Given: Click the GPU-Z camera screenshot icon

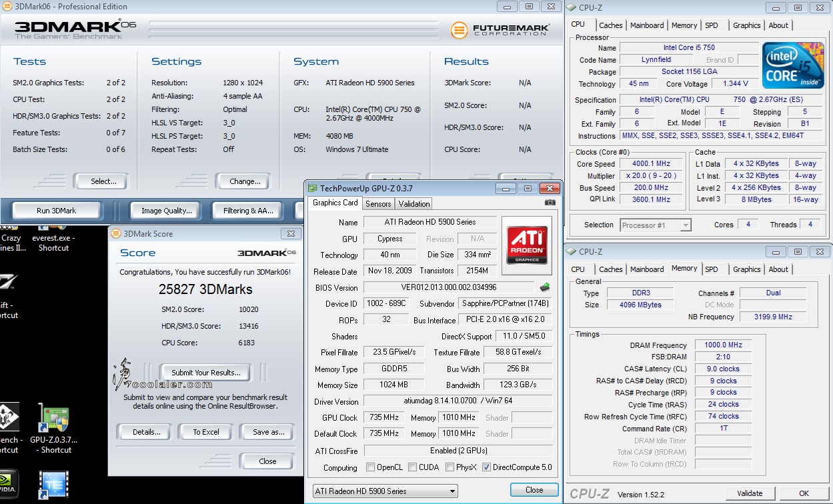Looking at the screenshot, I should (x=550, y=203).
